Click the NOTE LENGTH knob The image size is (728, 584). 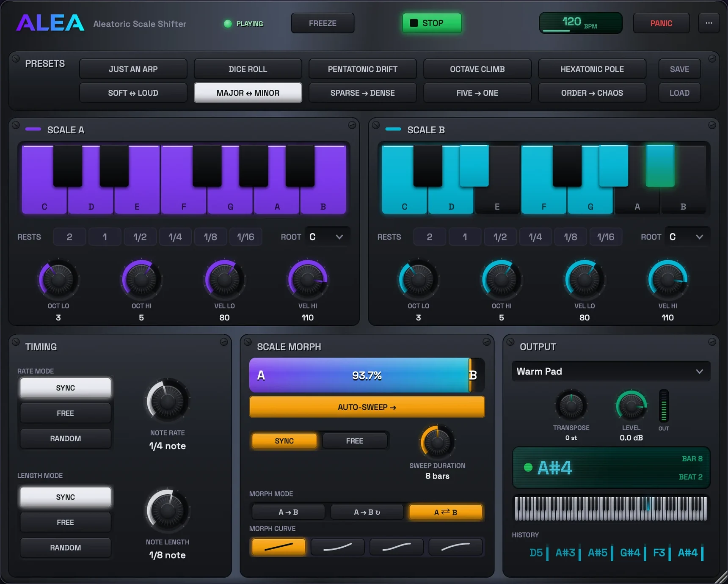[x=167, y=510]
